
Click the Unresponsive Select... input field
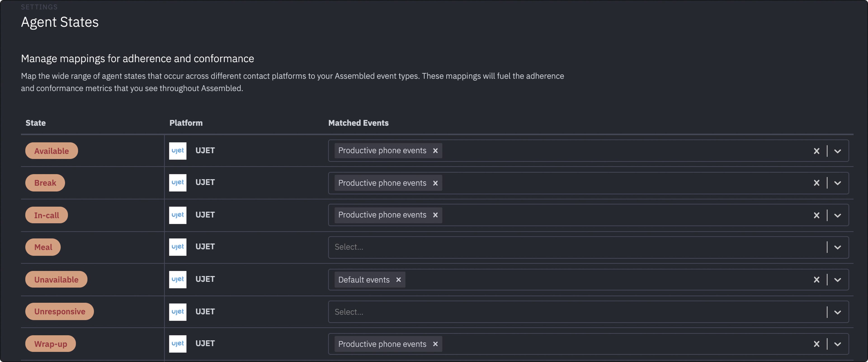pos(573,312)
